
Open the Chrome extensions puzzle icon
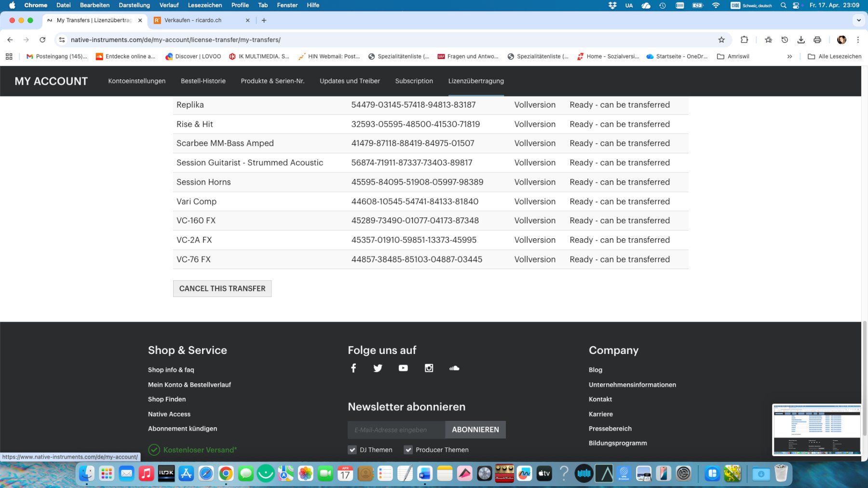[744, 40]
